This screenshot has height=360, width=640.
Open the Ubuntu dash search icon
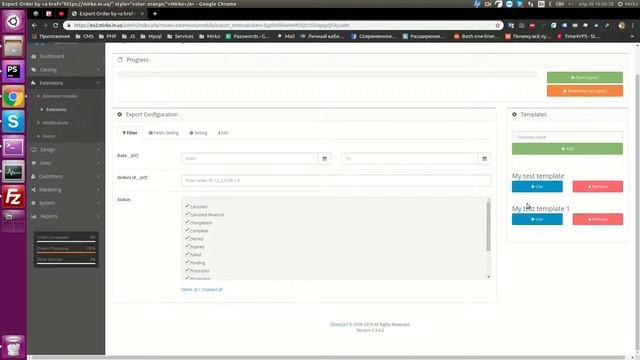(x=13, y=21)
